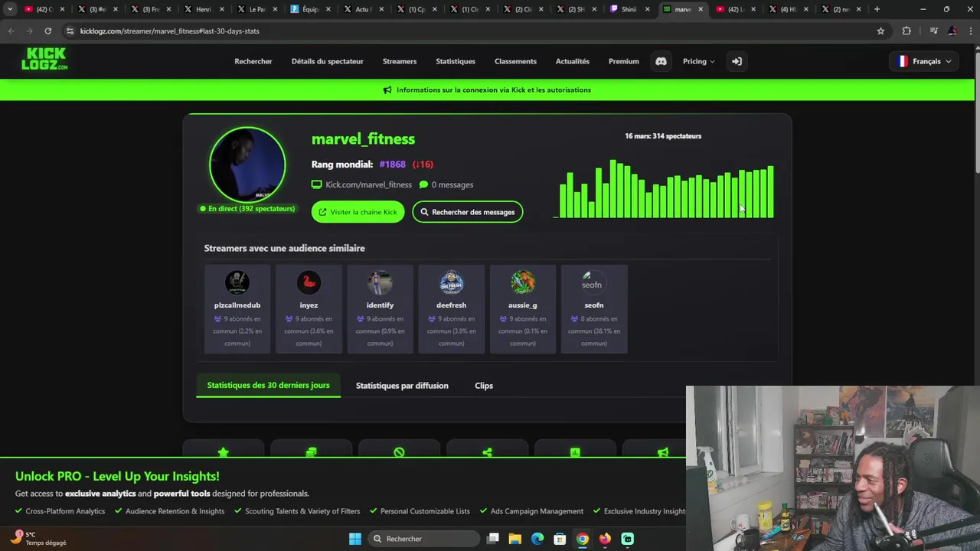Launch Microsoft Edge from taskbar

(x=537, y=539)
